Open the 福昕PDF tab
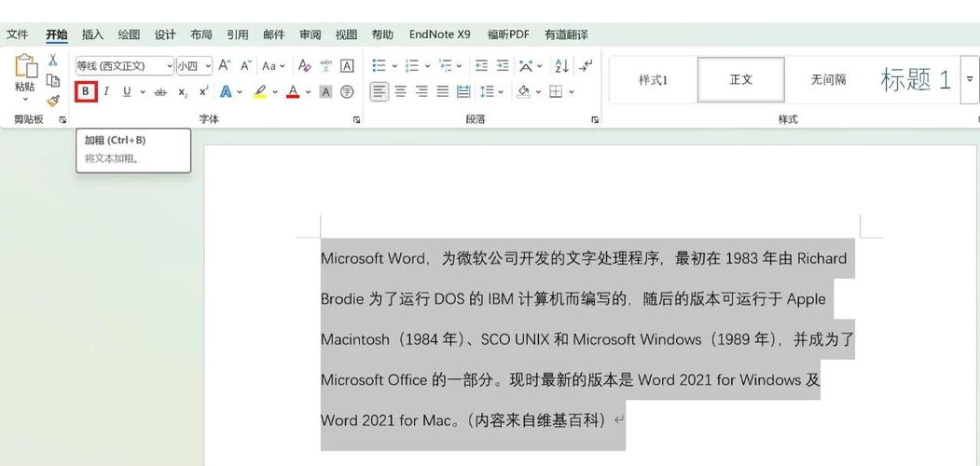The image size is (980, 466). [x=509, y=34]
